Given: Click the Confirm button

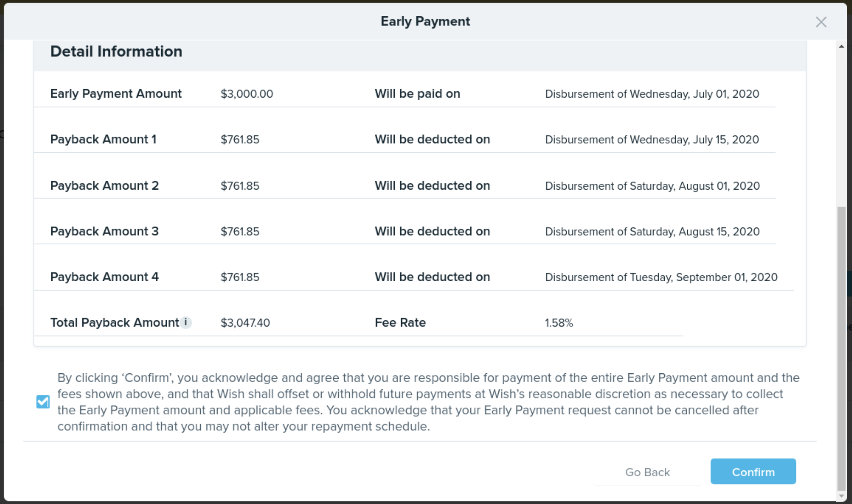Looking at the screenshot, I should 753,472.
